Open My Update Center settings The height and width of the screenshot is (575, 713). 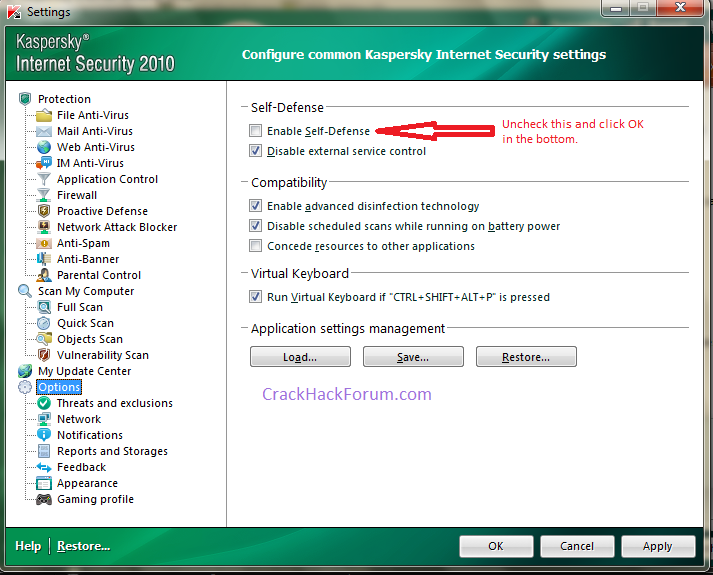coord(85,371)
